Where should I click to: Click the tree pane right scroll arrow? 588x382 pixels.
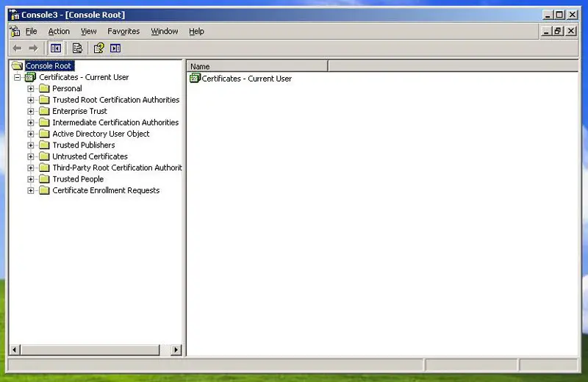[x=176, y=350]
